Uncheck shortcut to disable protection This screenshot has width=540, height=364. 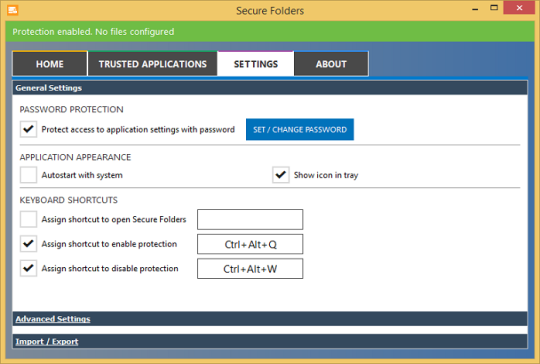28,268
